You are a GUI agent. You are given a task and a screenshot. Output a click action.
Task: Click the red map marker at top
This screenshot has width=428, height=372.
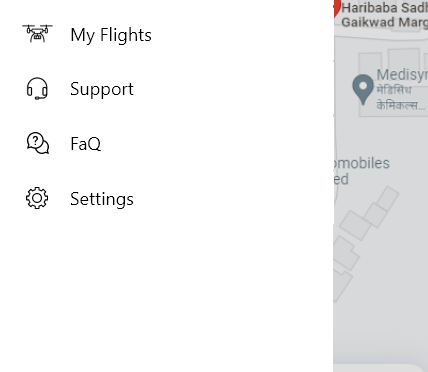point(337,7)
